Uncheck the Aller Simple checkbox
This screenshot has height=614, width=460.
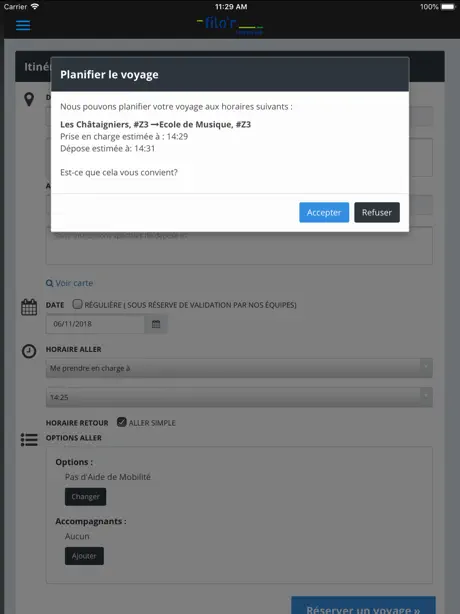(122, 422)
